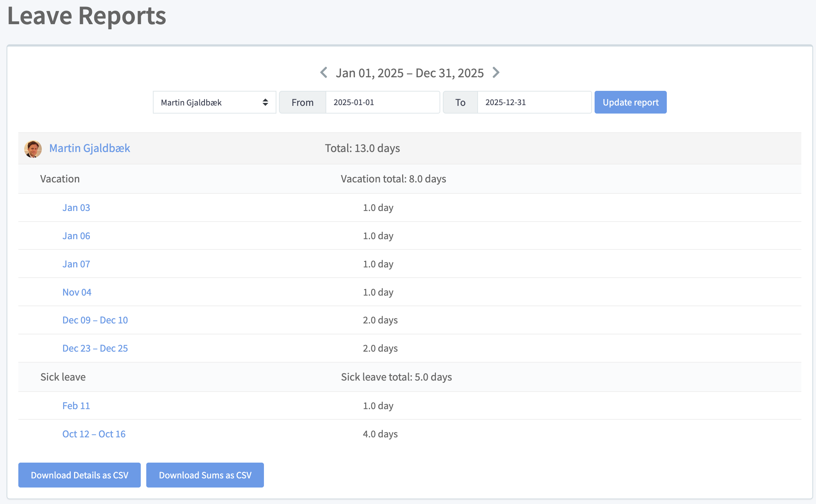Open Martin Gjaldbæk profile link

[89, 148]
